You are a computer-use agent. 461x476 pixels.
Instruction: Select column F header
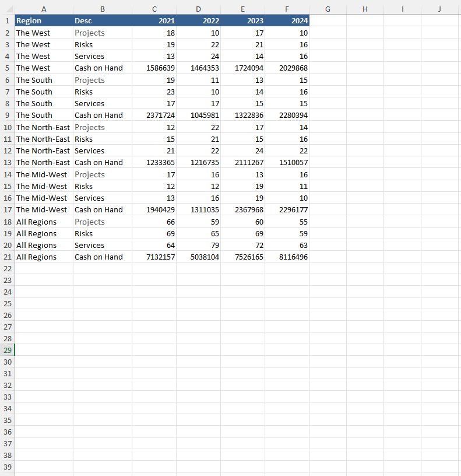287,9
